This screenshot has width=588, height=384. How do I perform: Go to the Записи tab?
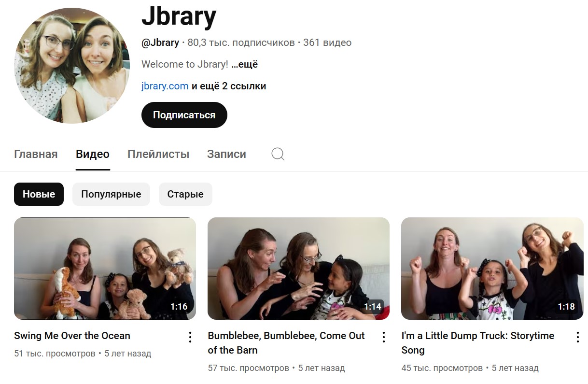click(x=226, y=154)
